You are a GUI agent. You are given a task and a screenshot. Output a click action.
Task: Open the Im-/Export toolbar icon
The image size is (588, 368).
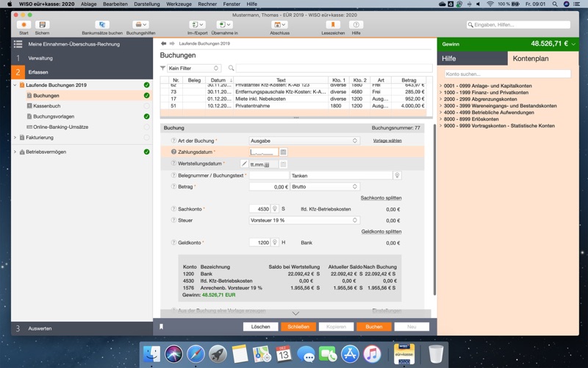pos(197,25)
